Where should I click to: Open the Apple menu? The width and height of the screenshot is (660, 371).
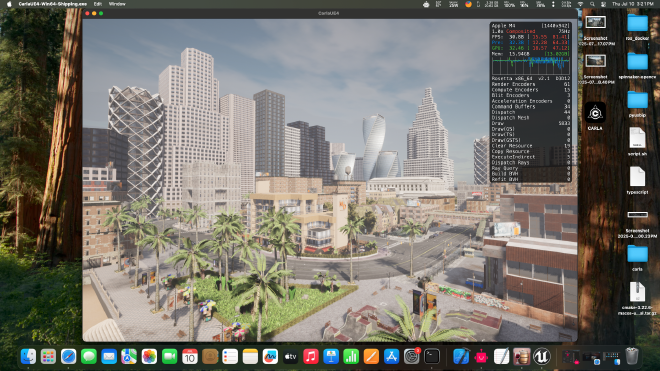click(9, 4)
